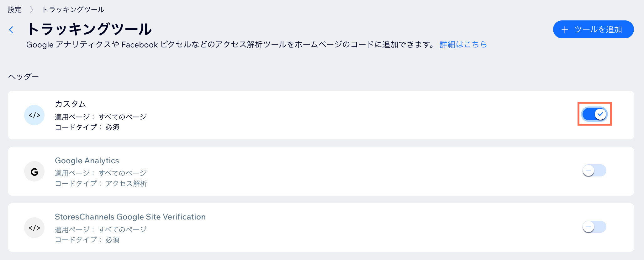Image resolution: width=644 pixels, height=260 pixels.
Task: Click the Google G icon
Action: (x=34, y=171)
